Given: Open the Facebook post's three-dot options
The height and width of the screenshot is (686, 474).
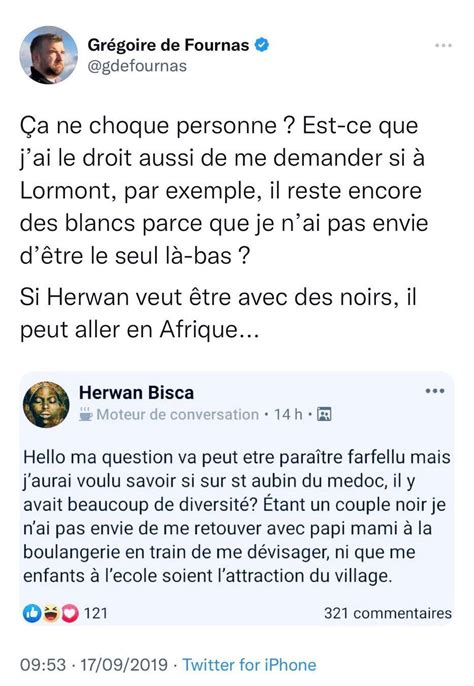Looking at the screenshot, I should (x=435, y=391).
